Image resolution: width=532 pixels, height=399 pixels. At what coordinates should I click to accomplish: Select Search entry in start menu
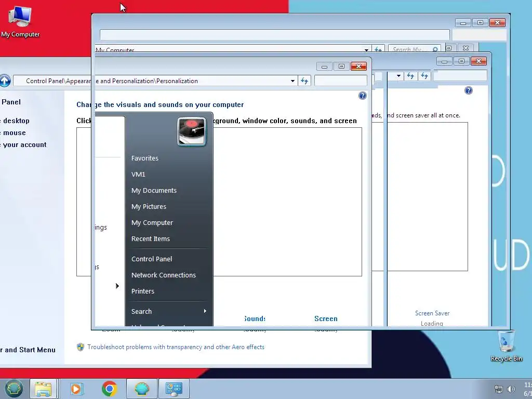pyautogui.click(x=141, y=312)
